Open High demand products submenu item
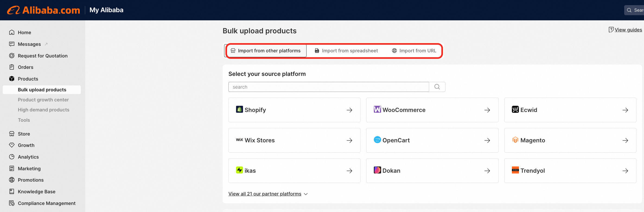The image size is (644, 212). click(x=43, y=110)
